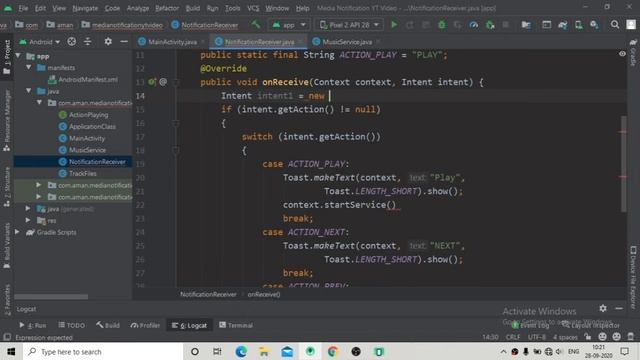The image size is (640, 360).
Task: Click the project panel scope target icon
Action: click(71, 42)
